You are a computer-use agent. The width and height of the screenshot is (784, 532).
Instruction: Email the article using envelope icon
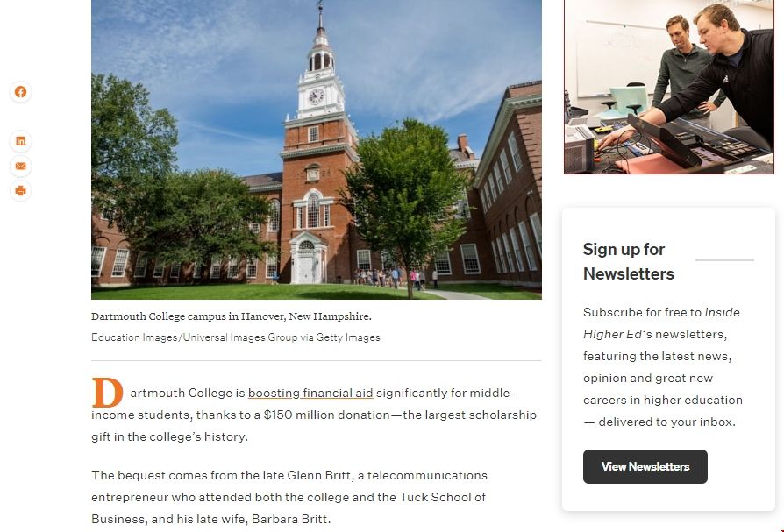point(20,166)
